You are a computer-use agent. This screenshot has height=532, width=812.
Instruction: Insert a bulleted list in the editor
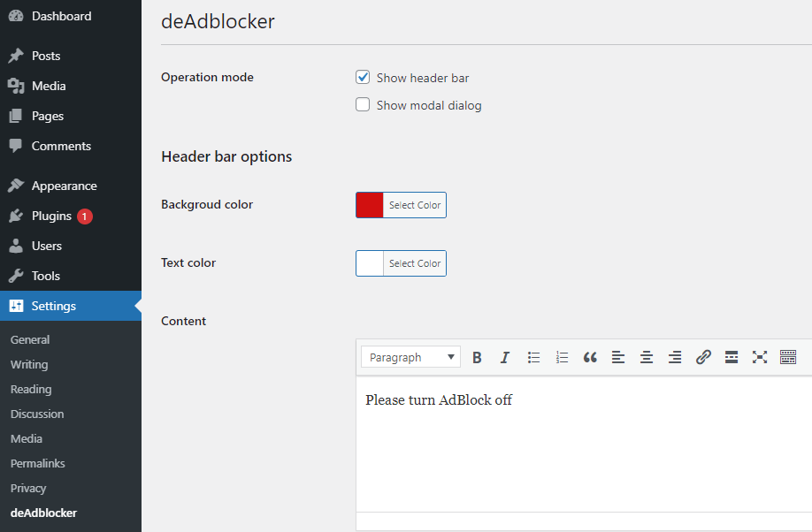coord(533,357)
